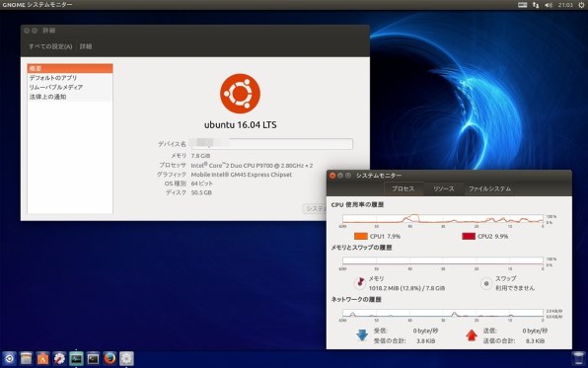Viewport: 588px width, 368px height.
Task: Click the 詳細 breadcrumb in the header
Action: 86,46
